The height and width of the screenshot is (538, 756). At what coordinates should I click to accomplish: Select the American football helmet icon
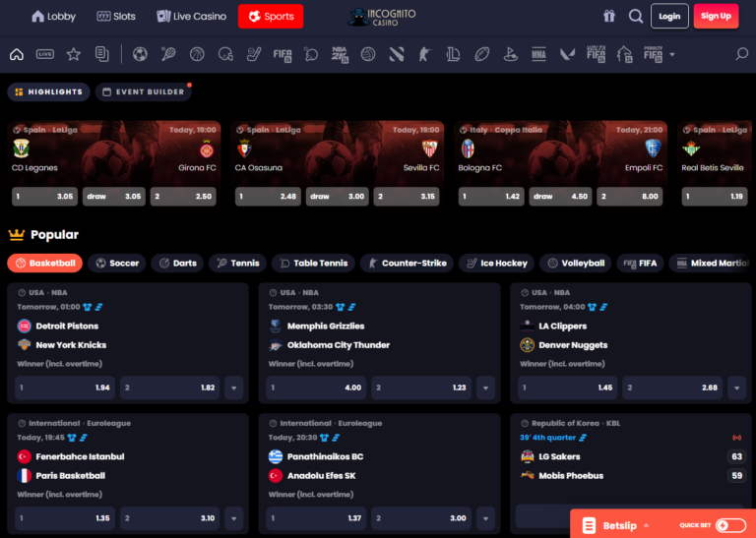click(x=225, y=54)
